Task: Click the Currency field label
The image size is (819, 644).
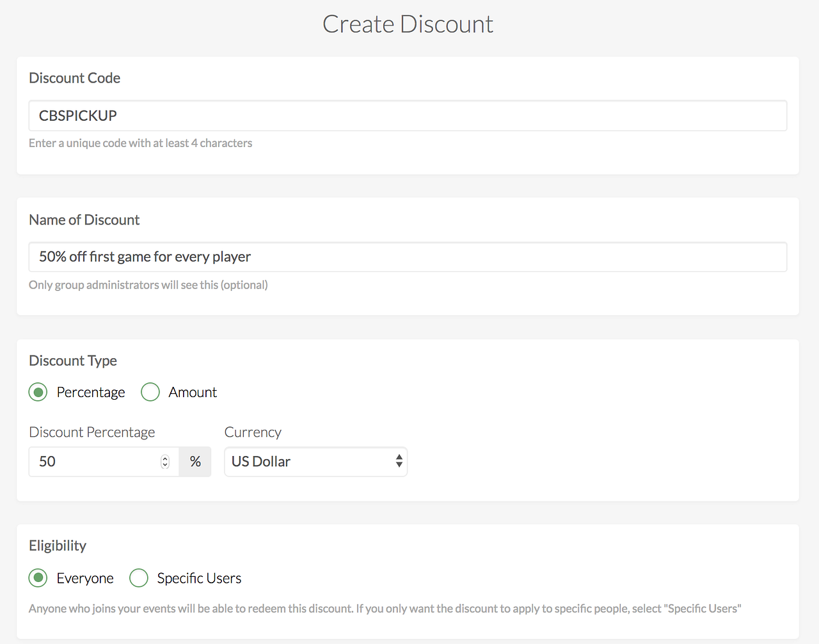Action: coord(253,432)
